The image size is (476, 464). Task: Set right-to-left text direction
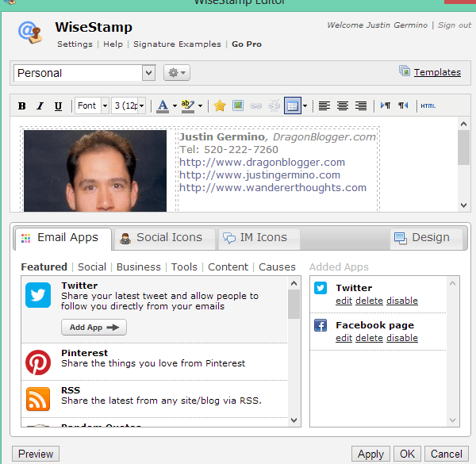[x=403, y=105]
